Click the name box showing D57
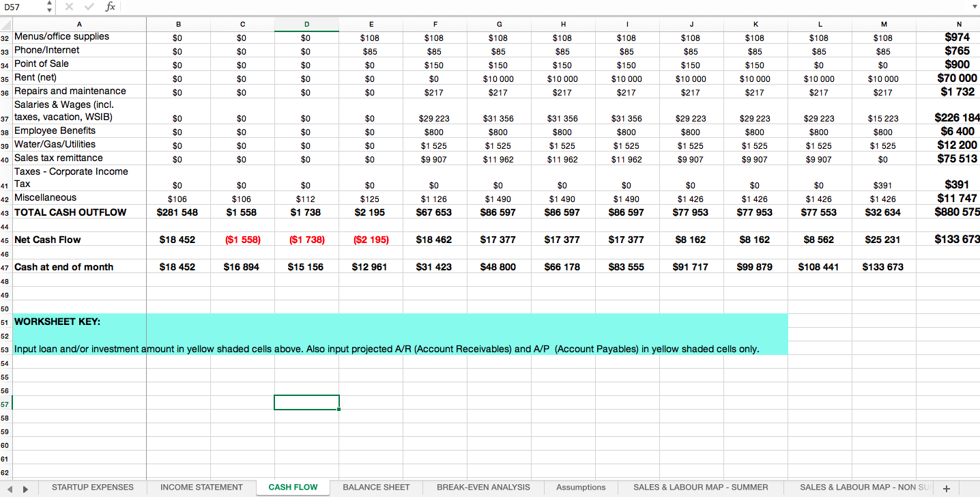This screenshot has height=497, width=980. pos(22,8)
